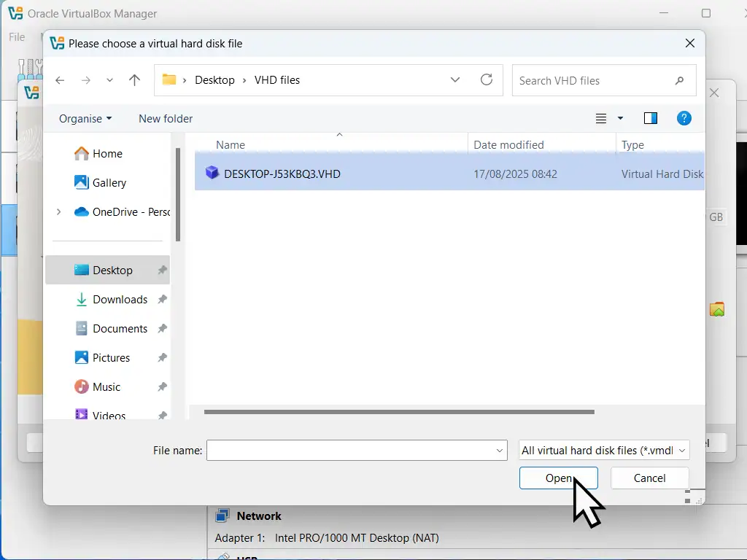Expand the address bar path history dropdown

(455, 80)
